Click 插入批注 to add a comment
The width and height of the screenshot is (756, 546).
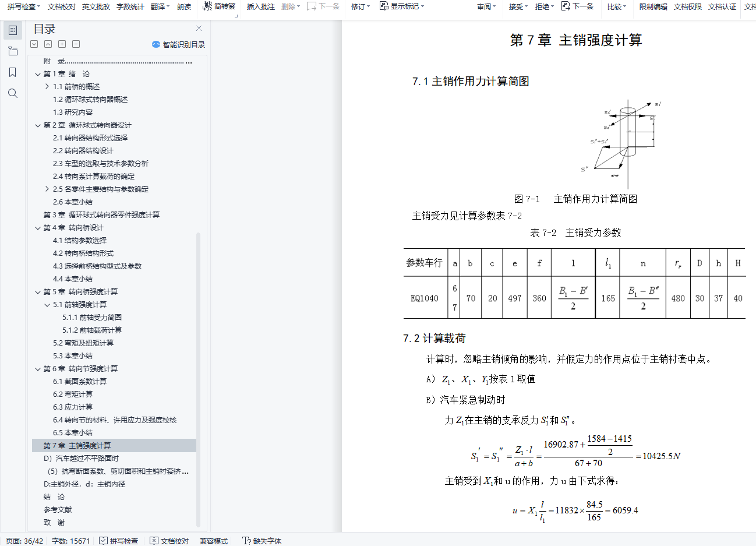261,6
